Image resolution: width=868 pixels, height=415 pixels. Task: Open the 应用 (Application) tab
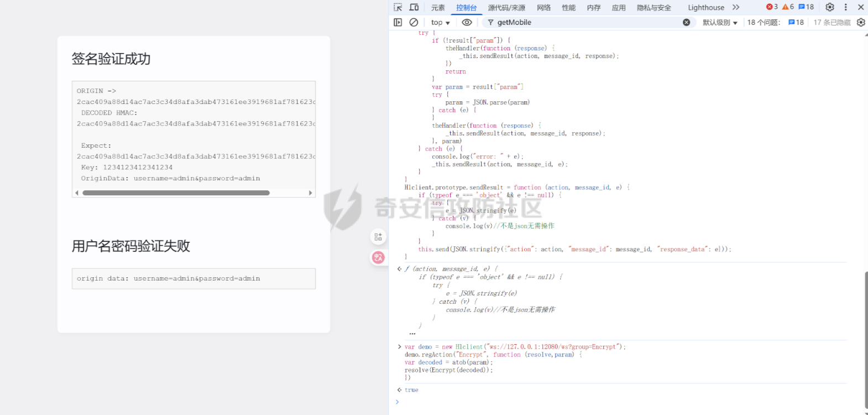click(619, 7)
